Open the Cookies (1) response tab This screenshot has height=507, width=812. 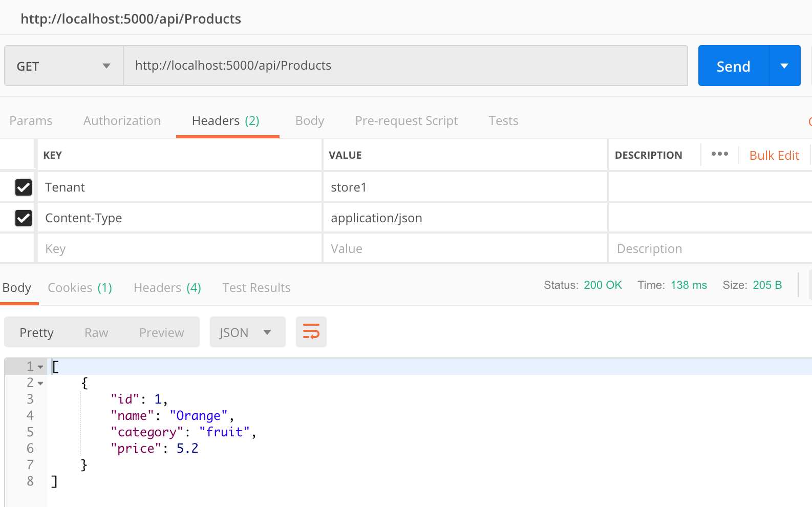pyautogui.click(x=80, y=288)
